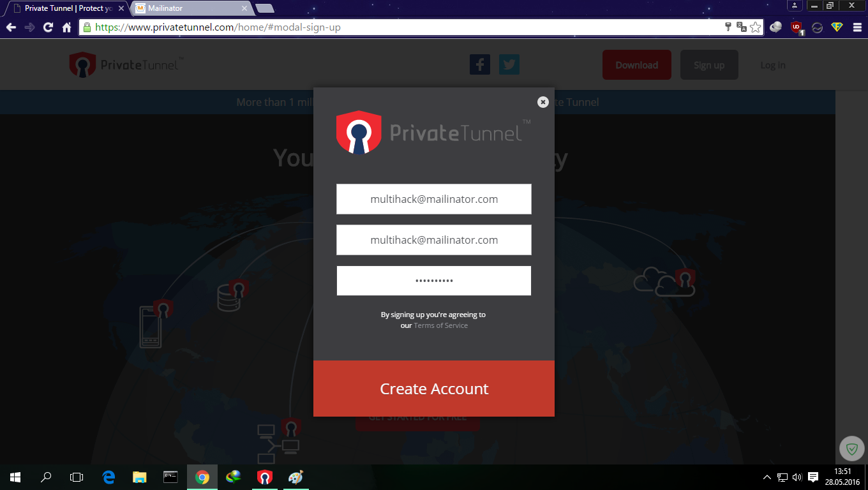868x490 pixels.
Task: Open Task View from the taskbar
Action: pyautogui.click(x=77, y=477)
